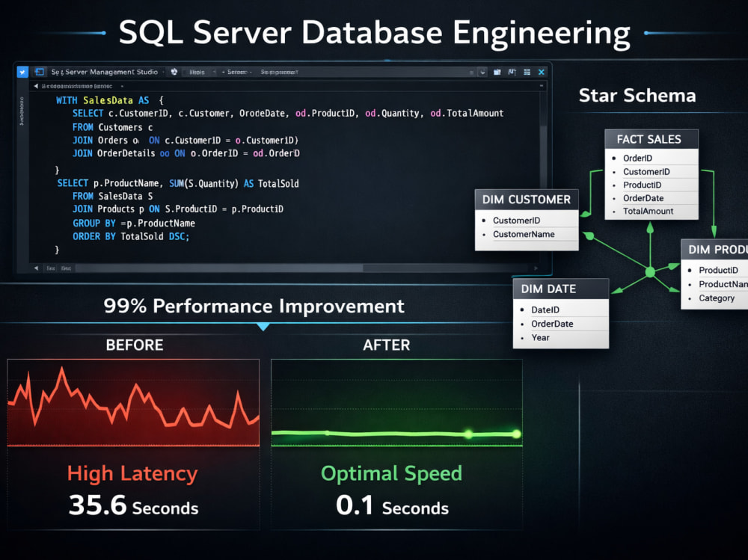This screenshot has height=560, width=748.
Task: Click ProductID in FACT SALES table
Action: tap(642, 185)
